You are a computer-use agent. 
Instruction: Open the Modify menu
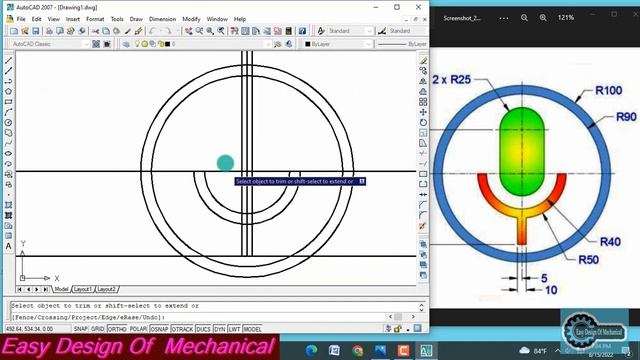click(191, 19)
